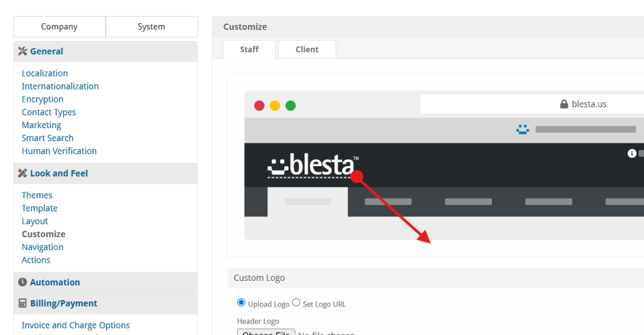This screenshot has width=644, height=335.
Task: Open the Navigation settings link
Action: (43, 247)
